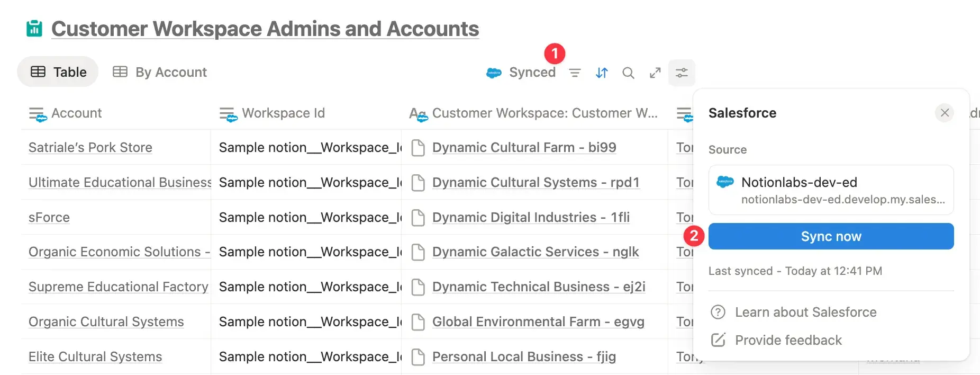Open Dynamic Galactic Services - nglk page
Screen dimensions: 980x375
tap(536, 252)
